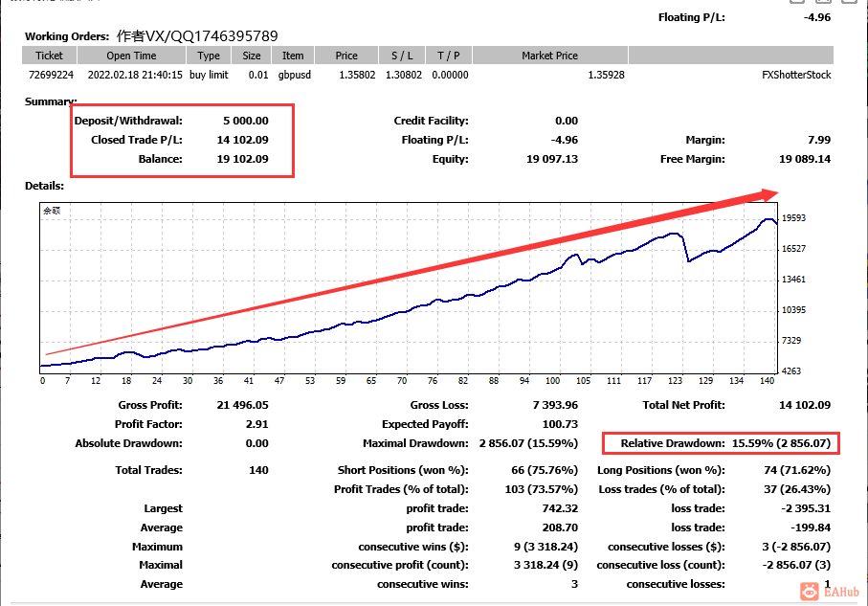The height and width of the screenshot is (606, 868).
Task: Click the Maximal Drawdown label
Action: pos(415,443)
